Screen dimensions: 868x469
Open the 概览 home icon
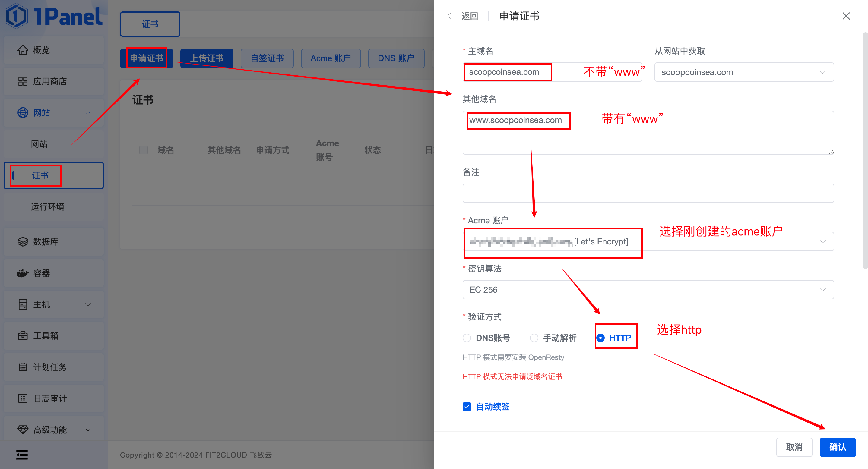23,50
